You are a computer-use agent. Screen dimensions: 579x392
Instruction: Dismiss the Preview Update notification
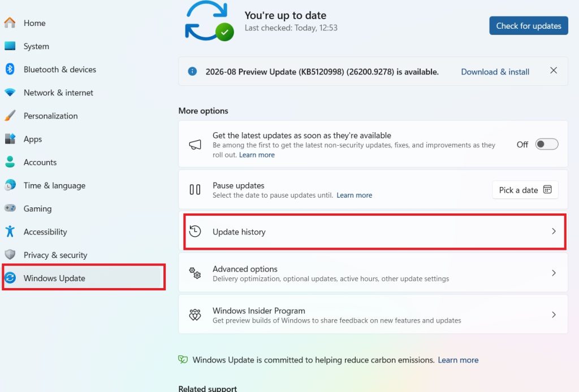[x=554, y=71]
